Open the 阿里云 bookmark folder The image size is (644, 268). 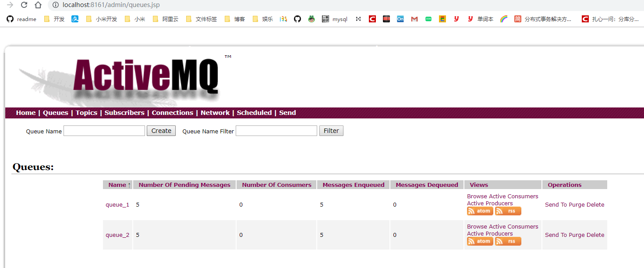166,19
